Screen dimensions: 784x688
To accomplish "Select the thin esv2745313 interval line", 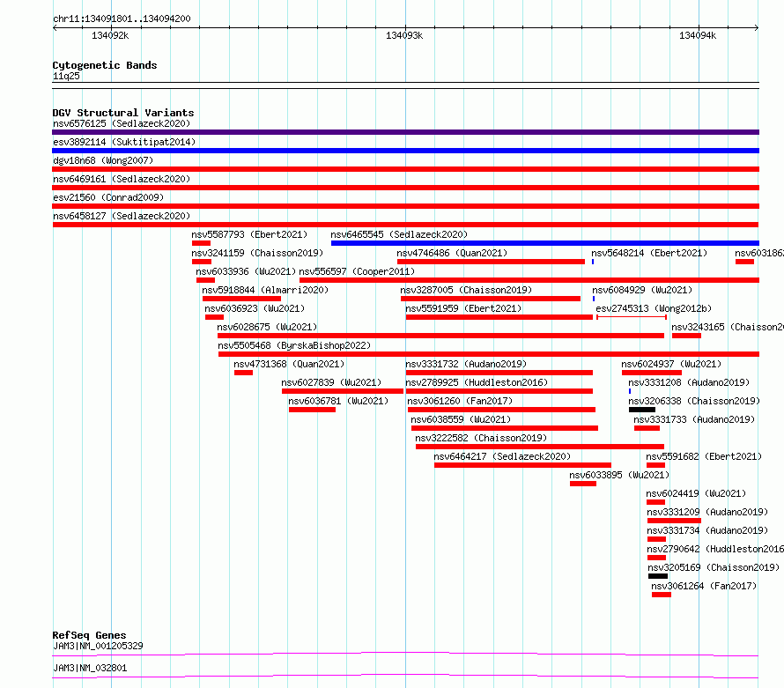I will pyautogui.click(x=632, y=317).
